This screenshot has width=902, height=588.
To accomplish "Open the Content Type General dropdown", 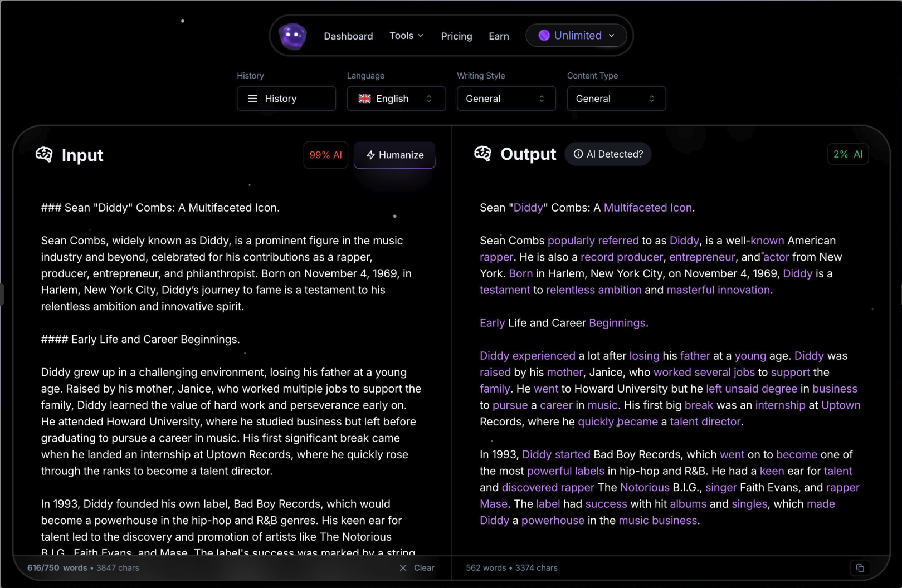I will tap(616, 99).
